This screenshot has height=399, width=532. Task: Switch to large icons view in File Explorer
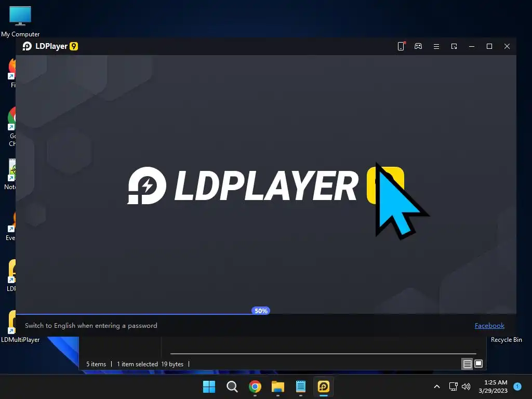[478, 364]
